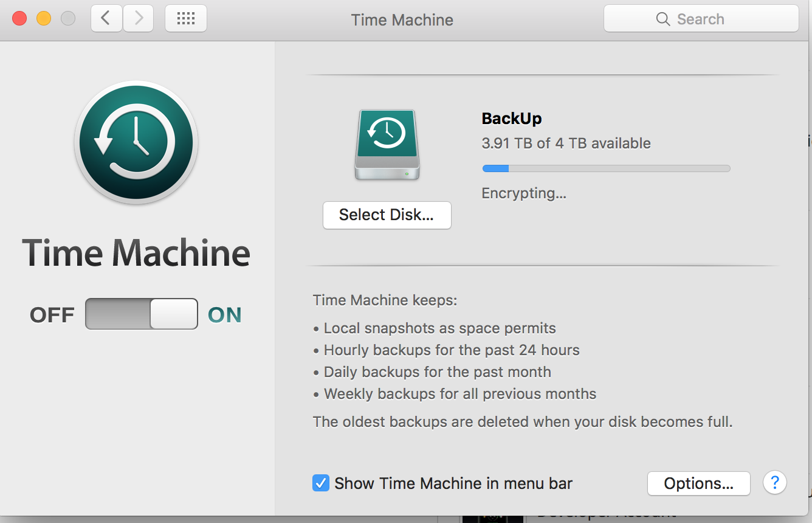Click 'The oldest backups are deleted' sentence
The image size is (812, 523).
[x=523, y=422]
